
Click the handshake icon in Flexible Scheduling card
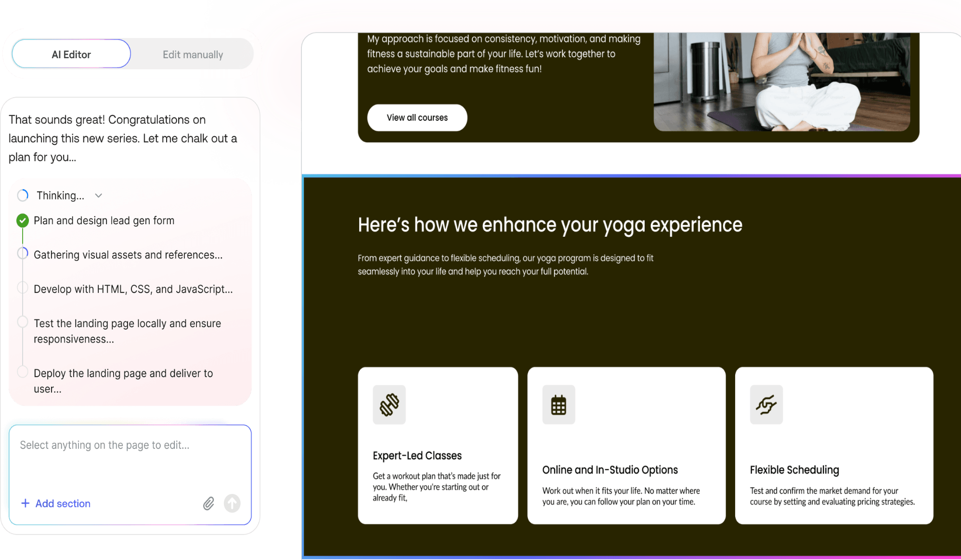point(766,405)
